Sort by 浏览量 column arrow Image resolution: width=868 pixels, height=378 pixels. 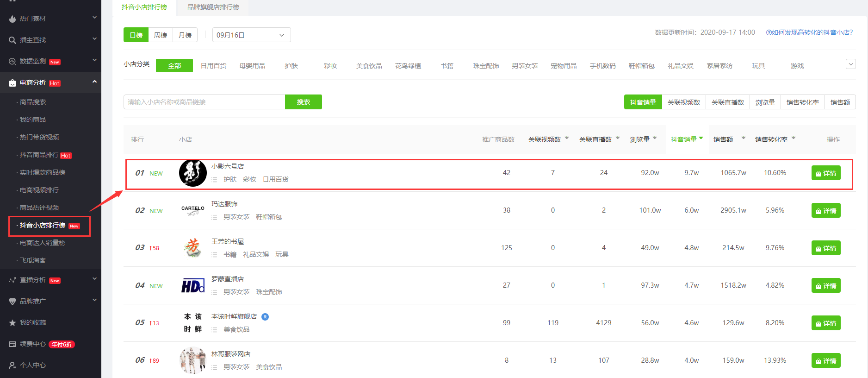[655, 138]
